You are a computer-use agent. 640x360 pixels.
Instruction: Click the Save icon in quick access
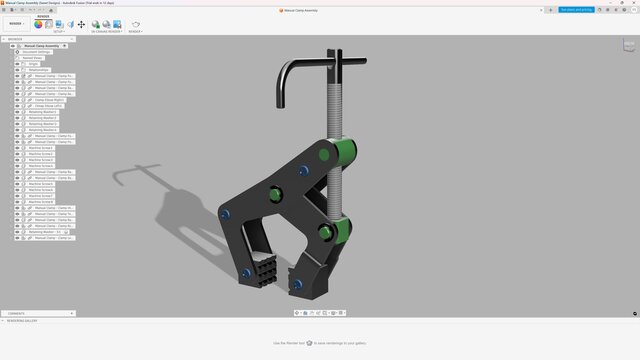pos(22,10)
